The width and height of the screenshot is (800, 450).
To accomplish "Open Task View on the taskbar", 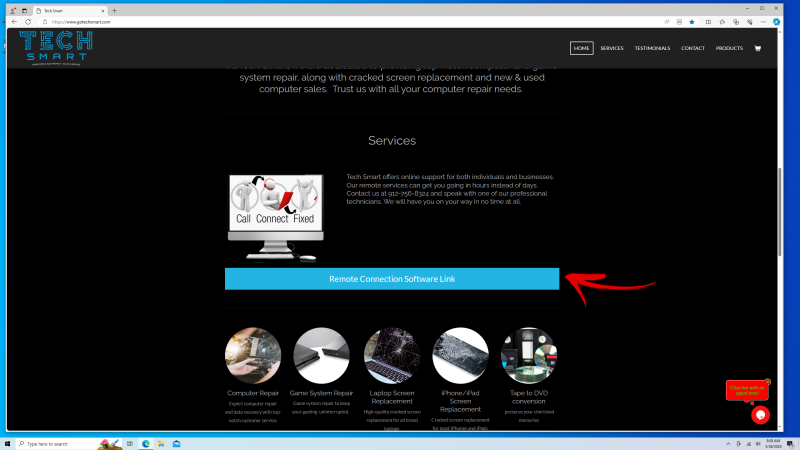I will pos(130,443).
